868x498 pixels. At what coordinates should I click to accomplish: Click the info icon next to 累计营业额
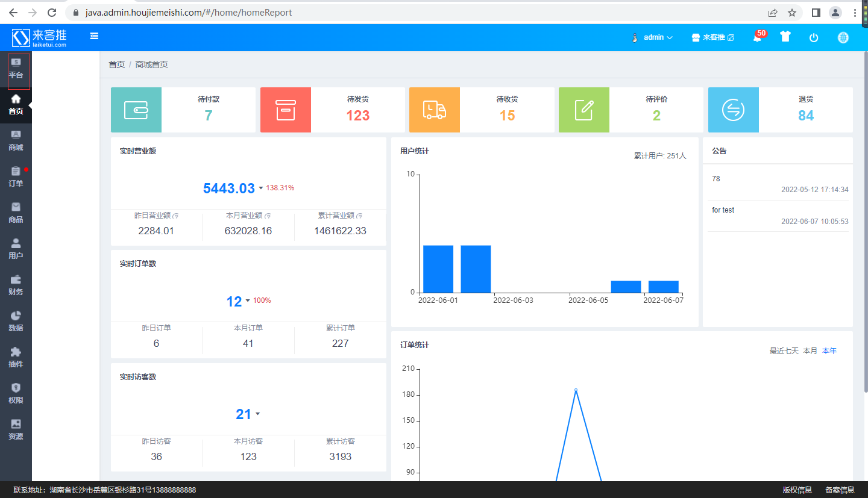pos(359,216)
